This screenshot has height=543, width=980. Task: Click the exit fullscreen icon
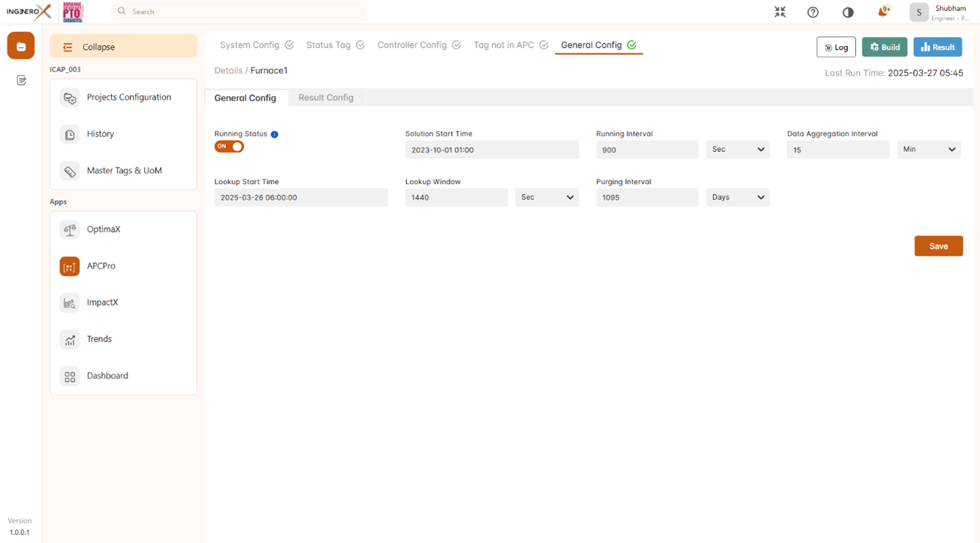click(x=780, y=12)
